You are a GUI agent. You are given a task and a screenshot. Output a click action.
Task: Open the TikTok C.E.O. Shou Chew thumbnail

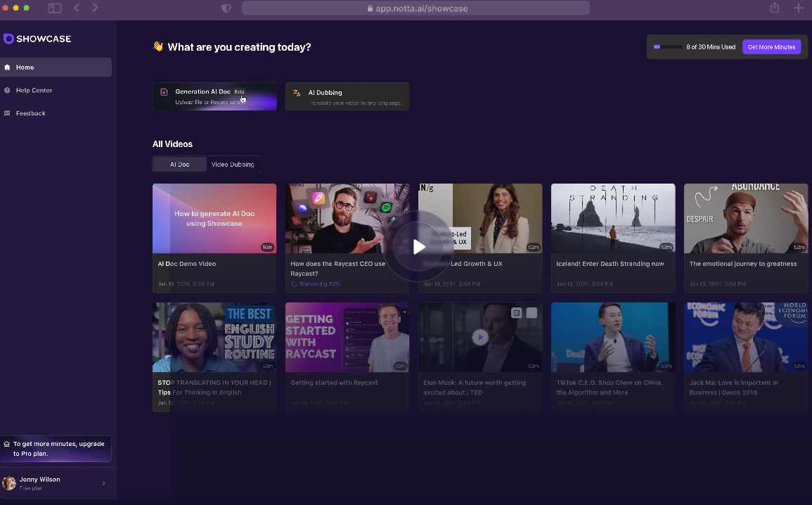(x=613, y=337)
